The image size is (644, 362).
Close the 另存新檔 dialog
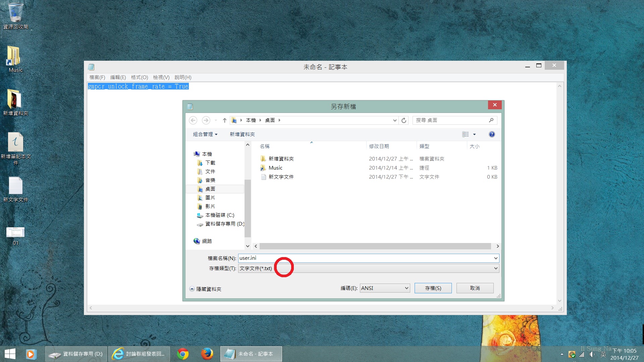(x=495, y=105)
